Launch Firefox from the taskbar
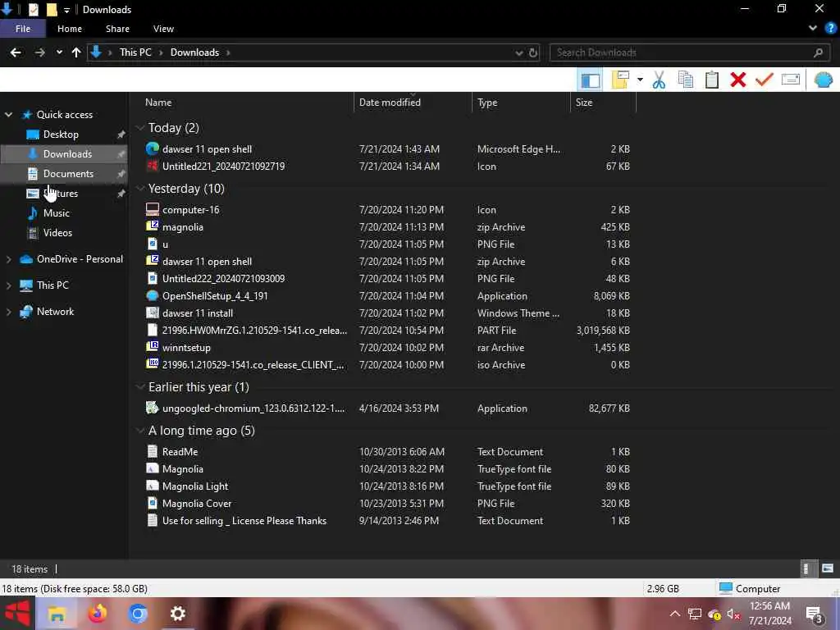 (97, 614)
